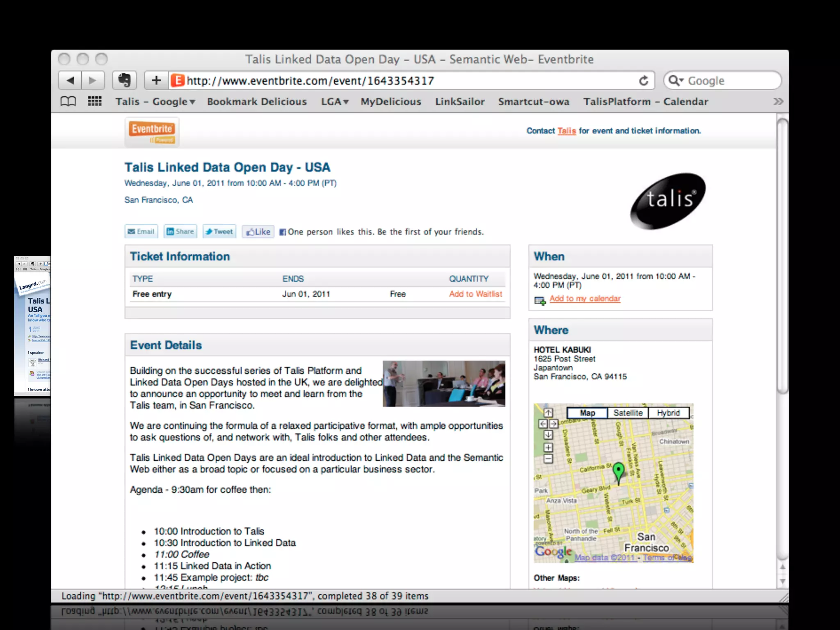This screenshot has width=840, height=630.
Task: Pan the map upward with arrow
Action: click(x=548, y=413)
